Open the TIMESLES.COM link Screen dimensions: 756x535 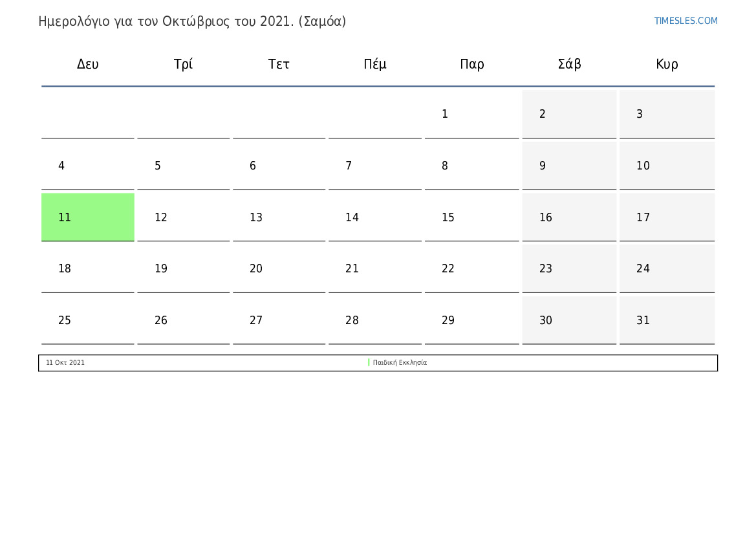click(x=686, y=21)
